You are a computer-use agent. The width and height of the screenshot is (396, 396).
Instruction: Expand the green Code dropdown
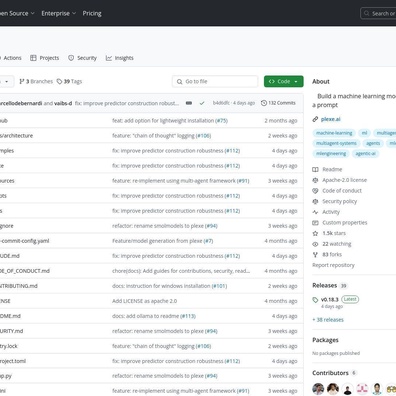pos(284,81)
